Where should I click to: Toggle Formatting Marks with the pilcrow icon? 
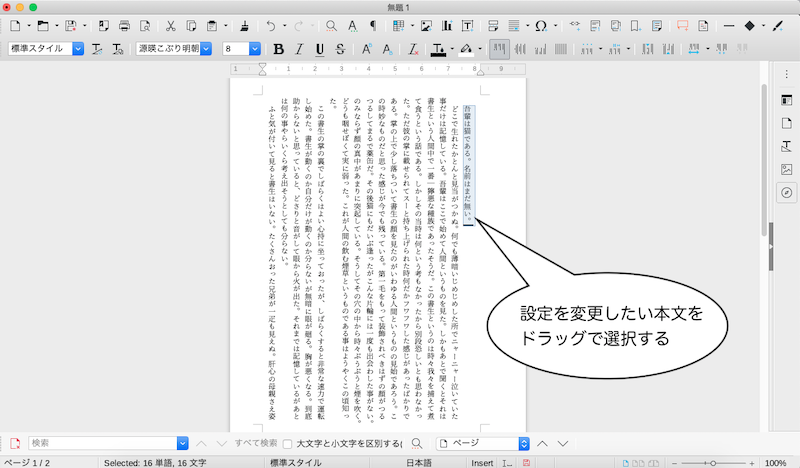tap(373, 26)
